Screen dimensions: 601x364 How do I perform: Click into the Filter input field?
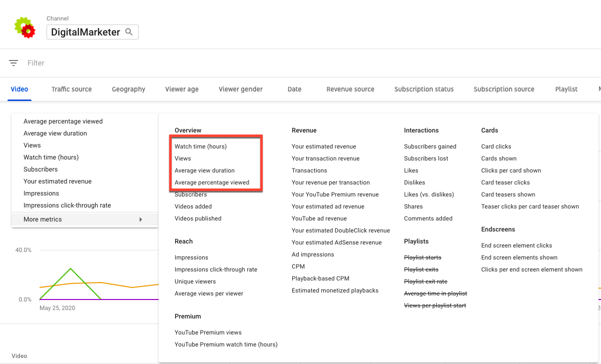150,63
